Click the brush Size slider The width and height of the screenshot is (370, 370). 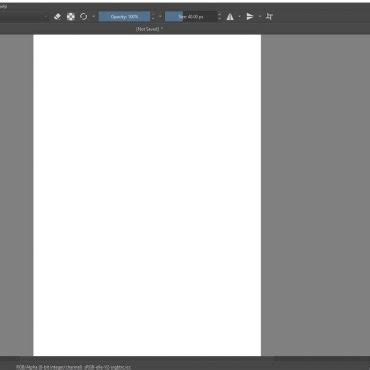191,16
